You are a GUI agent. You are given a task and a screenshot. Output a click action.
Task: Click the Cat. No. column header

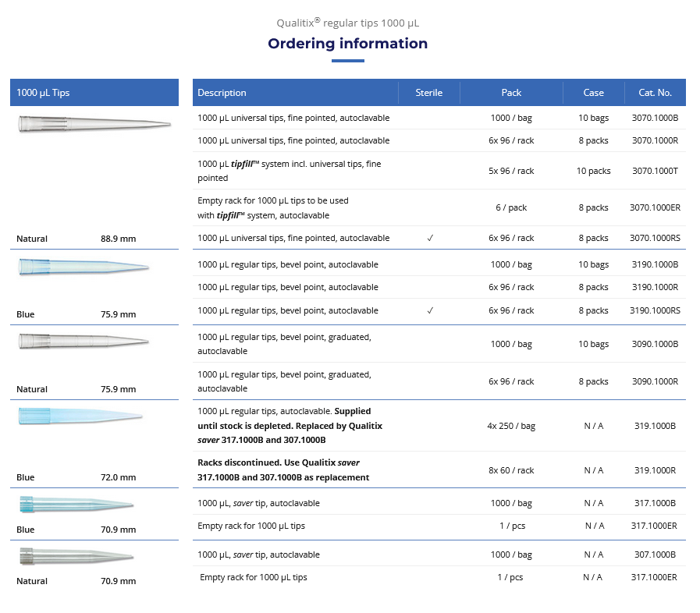click(x=655, y=93)
